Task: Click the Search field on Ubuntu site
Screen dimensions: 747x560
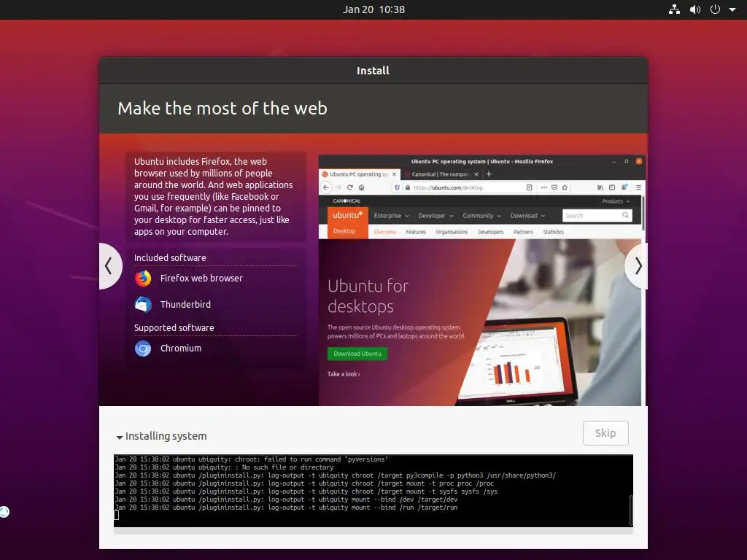Action: tap(597, 216)
